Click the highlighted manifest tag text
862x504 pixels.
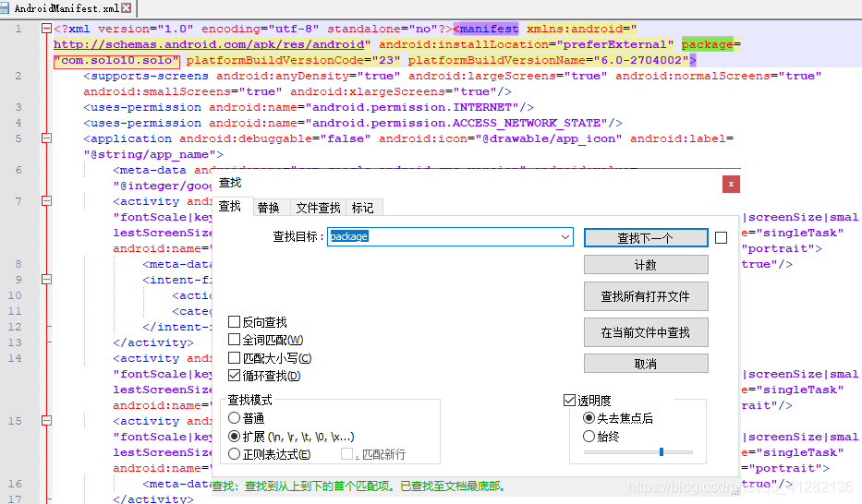tap(490, 29)
